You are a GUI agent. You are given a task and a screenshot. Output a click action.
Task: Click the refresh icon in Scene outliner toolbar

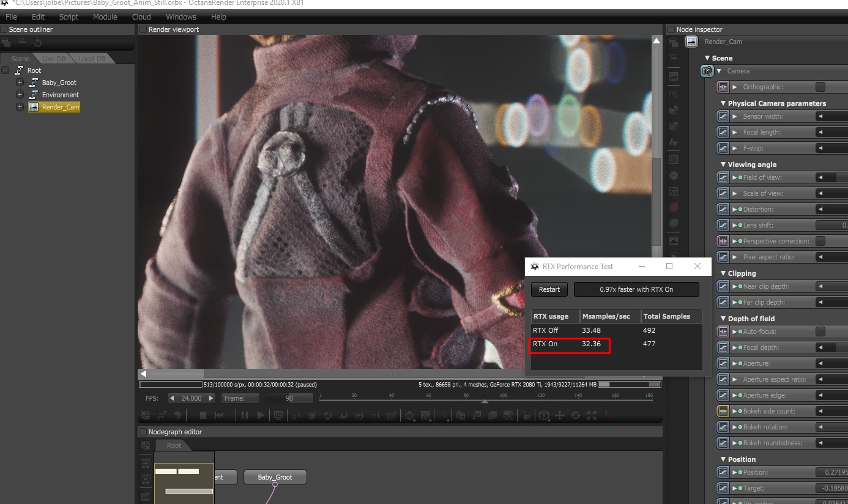pos(38,43)
